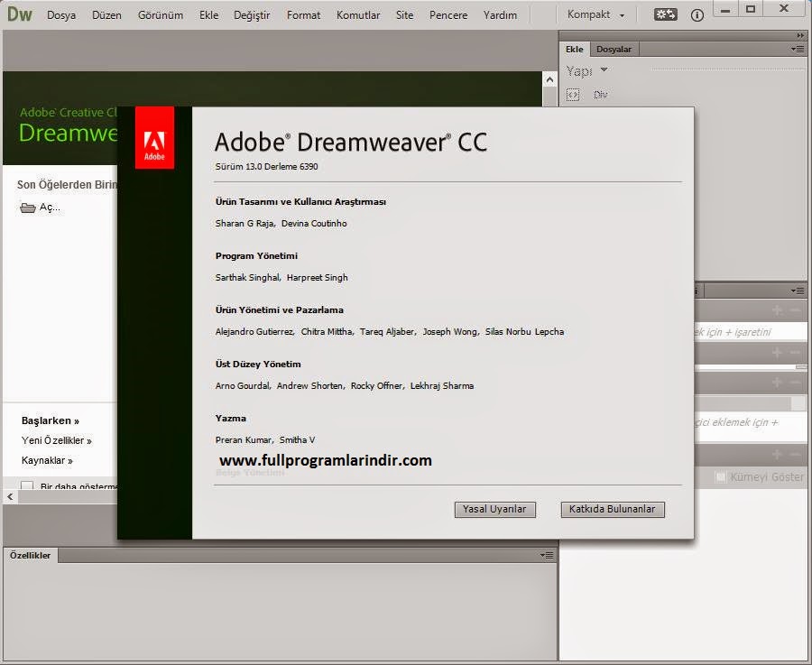Switch to the Dosyalar panel tab
The height and width of the screenshot is (665, 812).
[x=614, y=50]
